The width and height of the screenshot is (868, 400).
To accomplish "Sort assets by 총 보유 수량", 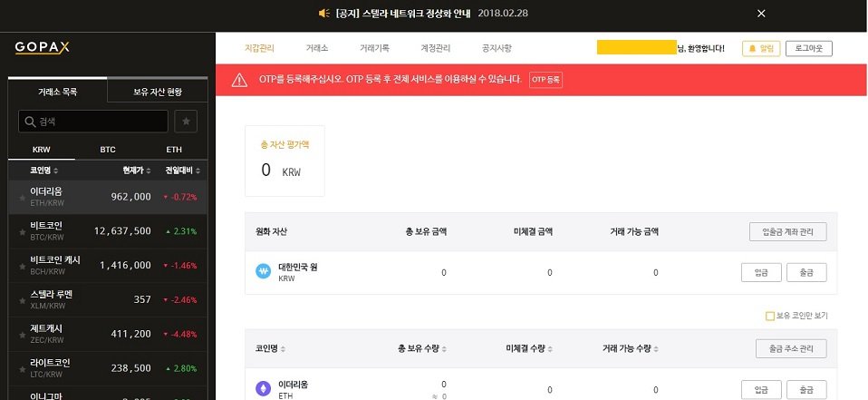I will 421,348.
